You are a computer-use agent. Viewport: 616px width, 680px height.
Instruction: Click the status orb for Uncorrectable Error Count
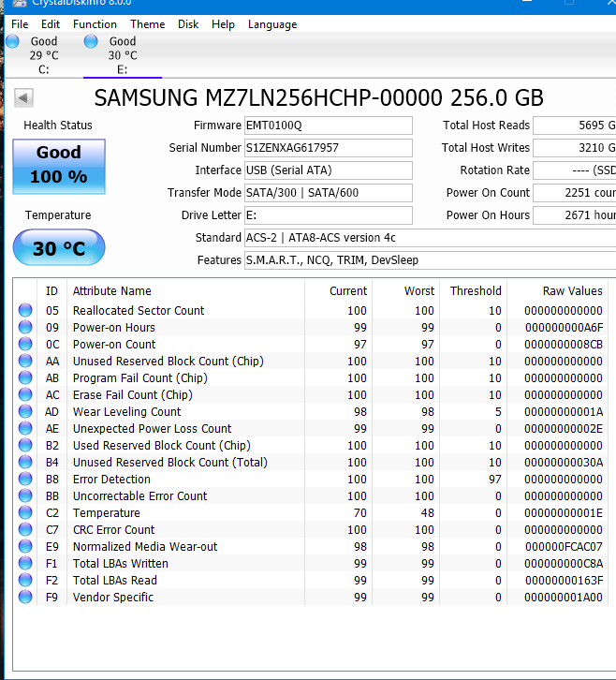25,496
